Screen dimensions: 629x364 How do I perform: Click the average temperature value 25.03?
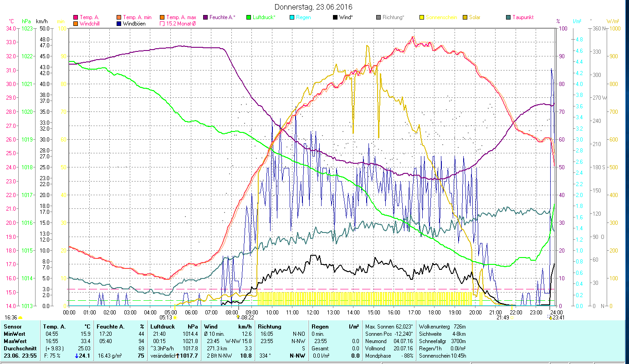point(84,349)
